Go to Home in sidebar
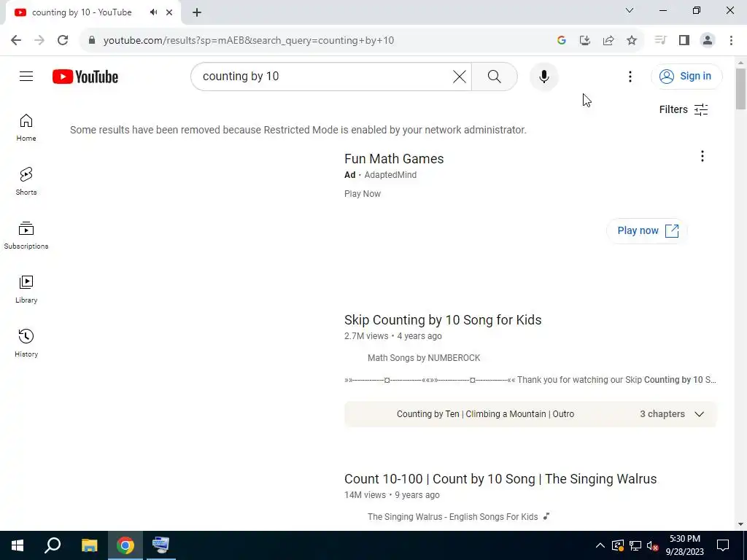Screen dimensions: 747x560 point(26,128)
